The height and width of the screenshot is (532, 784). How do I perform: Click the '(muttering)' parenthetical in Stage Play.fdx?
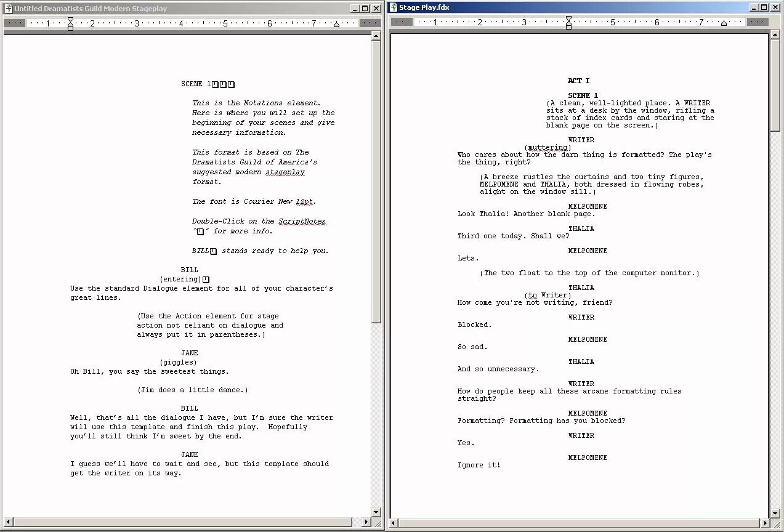tap(548, 148)
